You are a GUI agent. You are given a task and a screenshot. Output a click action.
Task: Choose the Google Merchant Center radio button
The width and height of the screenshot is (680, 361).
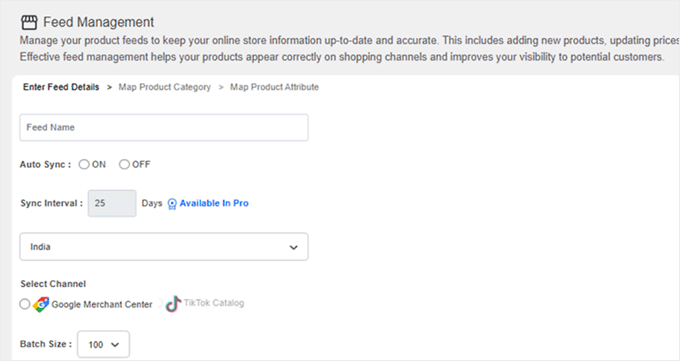[25, 304]
